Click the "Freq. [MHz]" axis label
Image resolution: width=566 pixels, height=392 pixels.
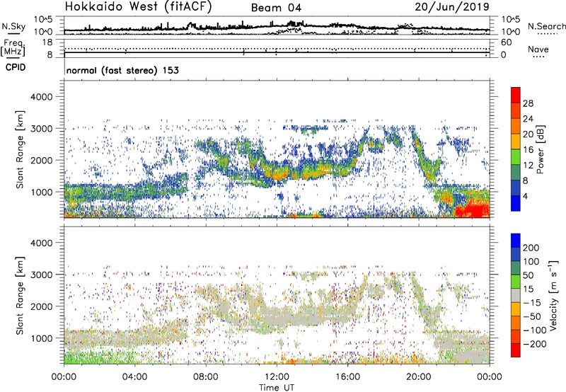click(13, 48)
